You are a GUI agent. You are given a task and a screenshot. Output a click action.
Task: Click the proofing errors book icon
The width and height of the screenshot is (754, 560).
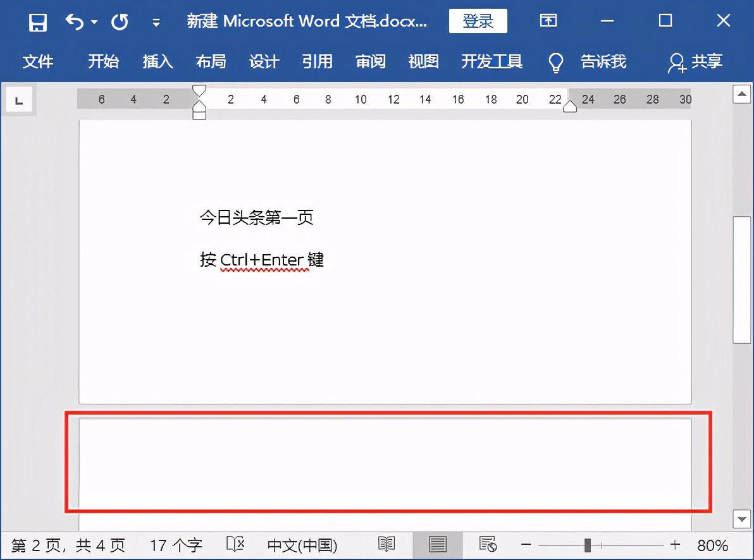coord(235,544)
